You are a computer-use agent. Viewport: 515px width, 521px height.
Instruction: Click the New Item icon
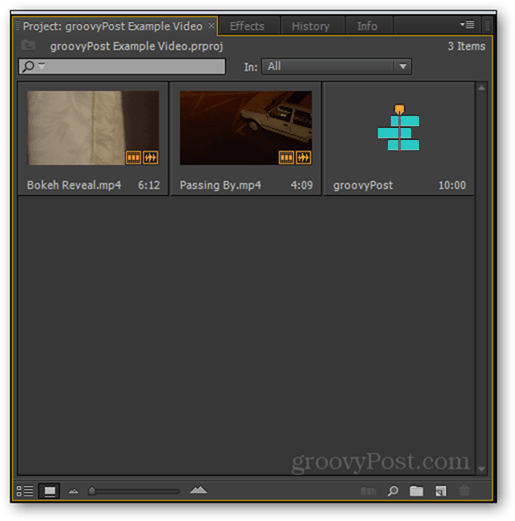(441, 491)
